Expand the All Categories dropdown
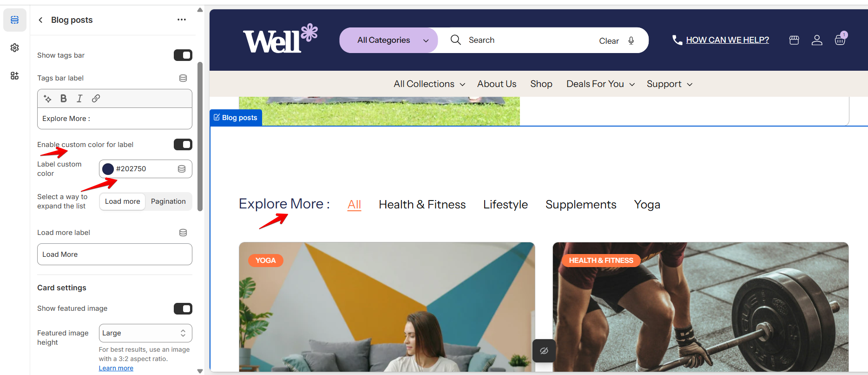This screenshot has width=868, height=375. point(388,40)
